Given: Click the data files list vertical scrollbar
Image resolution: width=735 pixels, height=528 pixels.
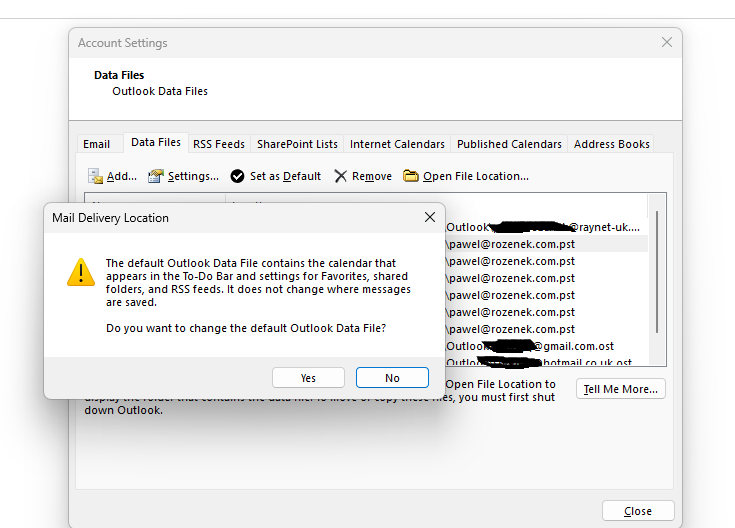Looking at the screenshot, I should pos(657,272).
